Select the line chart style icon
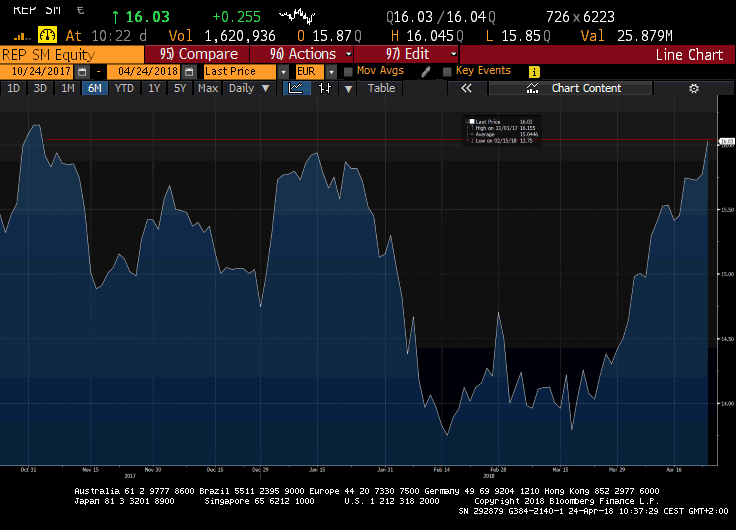736x530 pixels. (x=296, y=88)
